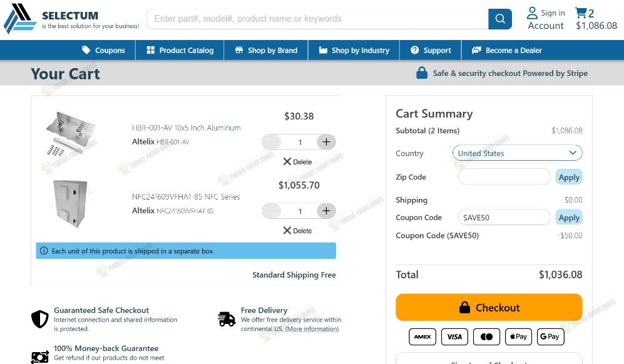Screen dimensions: 624x364
Task: Click the Shipping $0.00 value
Action: 573,200
